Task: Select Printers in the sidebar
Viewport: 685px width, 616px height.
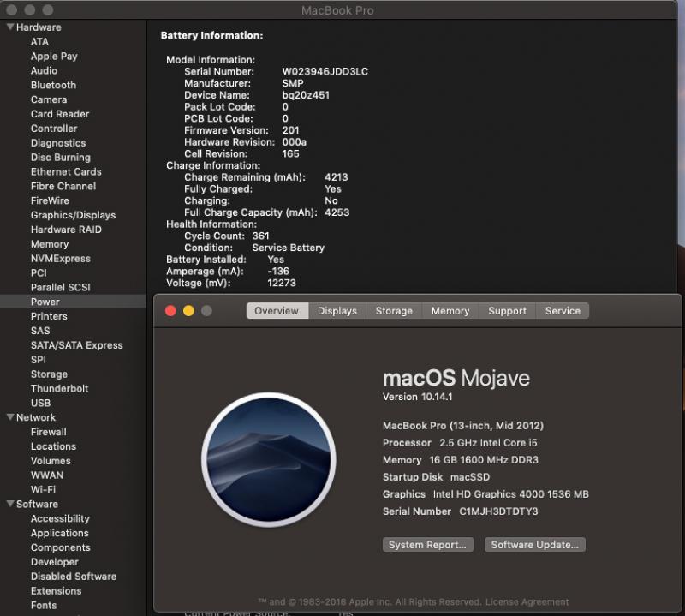Action: 49,316
